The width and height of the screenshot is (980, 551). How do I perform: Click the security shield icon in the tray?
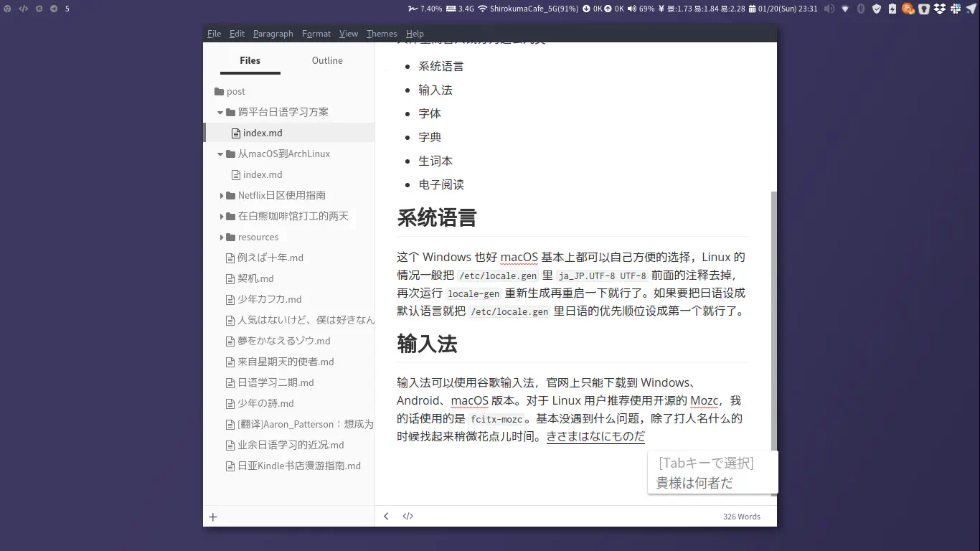click(877, 9)
